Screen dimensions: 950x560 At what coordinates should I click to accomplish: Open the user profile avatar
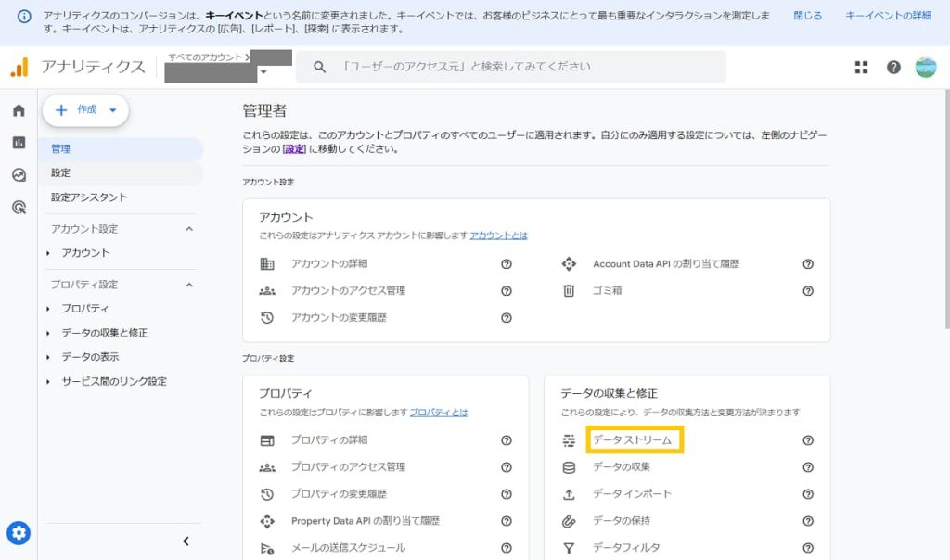[x=925, y=67]
